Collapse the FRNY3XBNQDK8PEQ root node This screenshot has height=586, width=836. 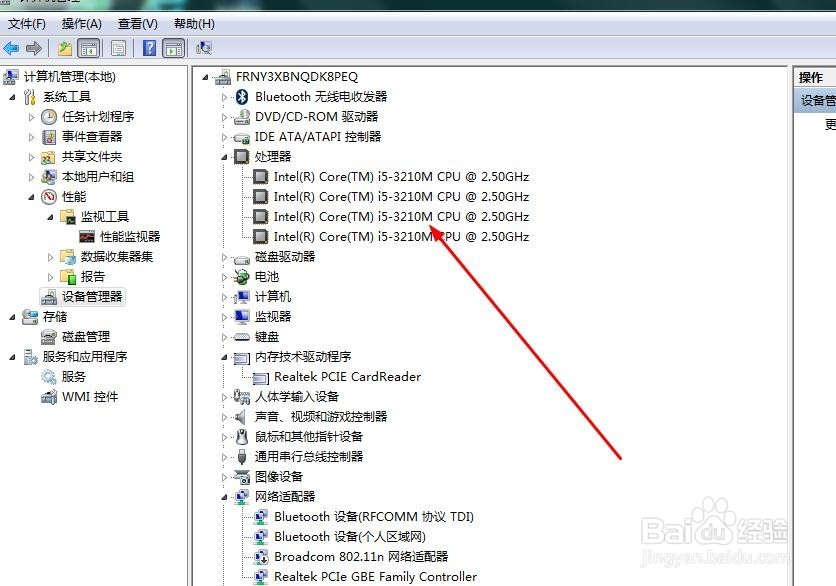pos(205,77)
